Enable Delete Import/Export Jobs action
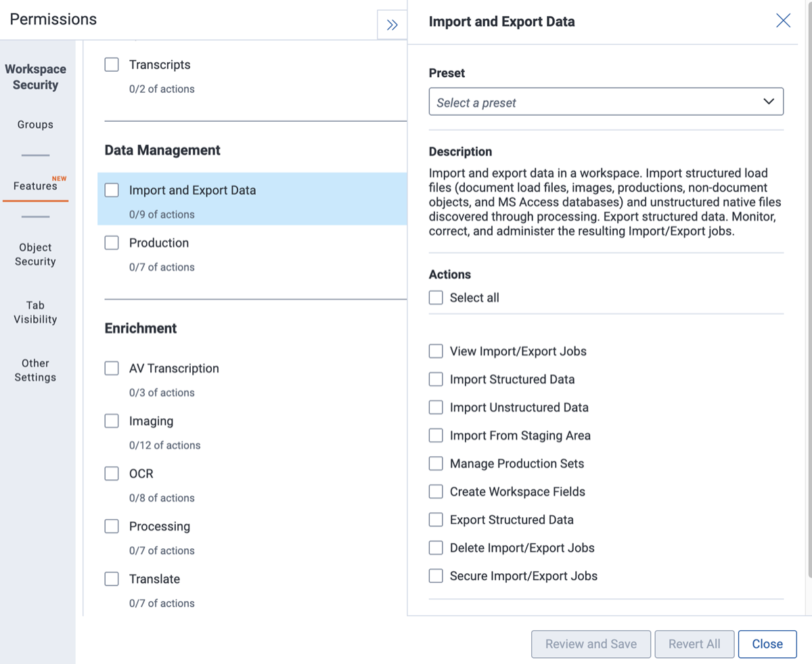Screen dimensions: 812x664 pyautogui.click(x=436, y=548)
